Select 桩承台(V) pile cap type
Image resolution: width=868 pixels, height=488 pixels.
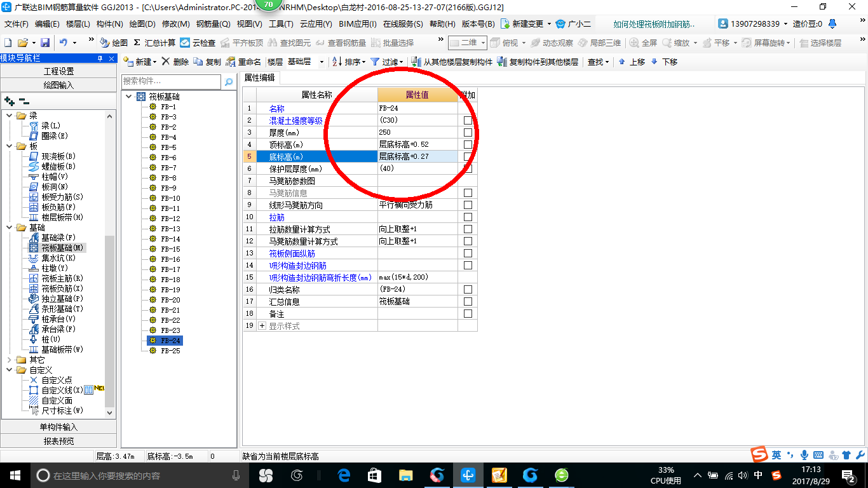click(x=52, y=319)
